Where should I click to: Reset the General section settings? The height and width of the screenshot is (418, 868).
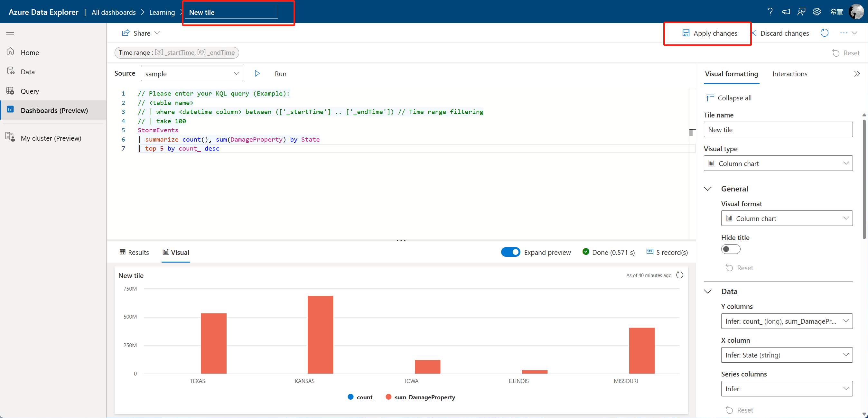click(739, 268)
